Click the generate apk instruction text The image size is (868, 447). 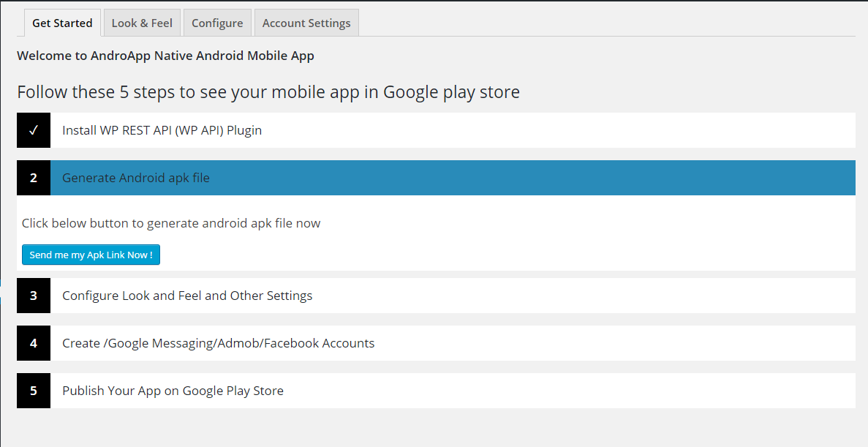(171, 223)
